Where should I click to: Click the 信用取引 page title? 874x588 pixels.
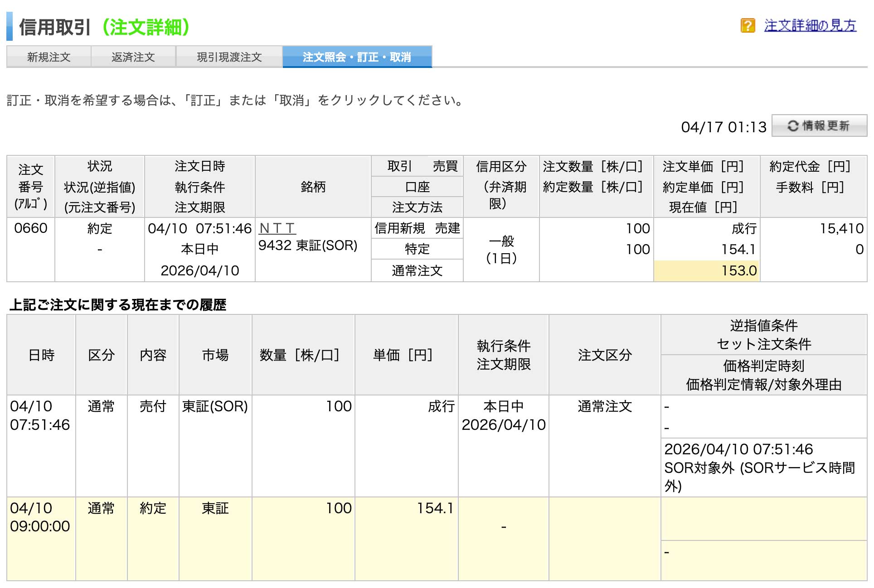tap(55, 27)
